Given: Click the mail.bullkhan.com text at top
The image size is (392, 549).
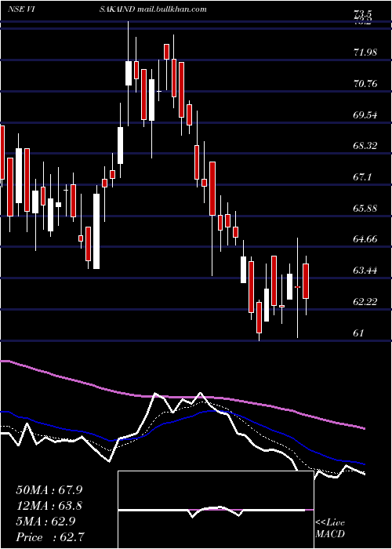Looking at the screenshot, I should (x=172, y=9).
